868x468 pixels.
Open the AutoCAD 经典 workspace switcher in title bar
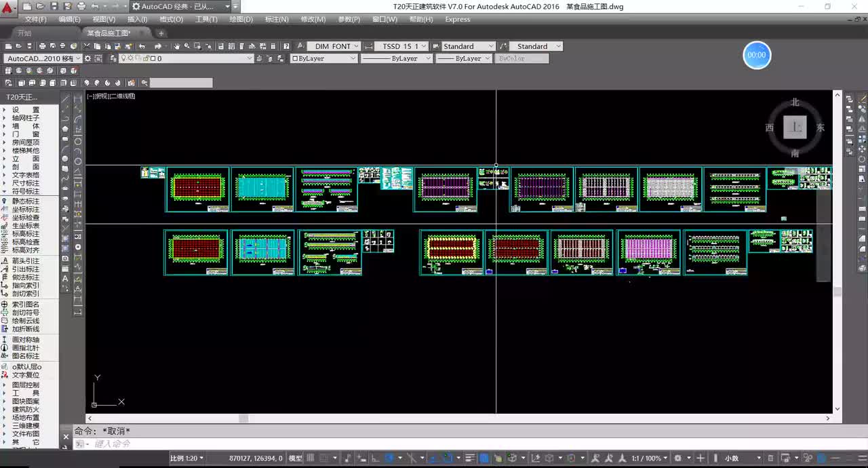point(180,6)
